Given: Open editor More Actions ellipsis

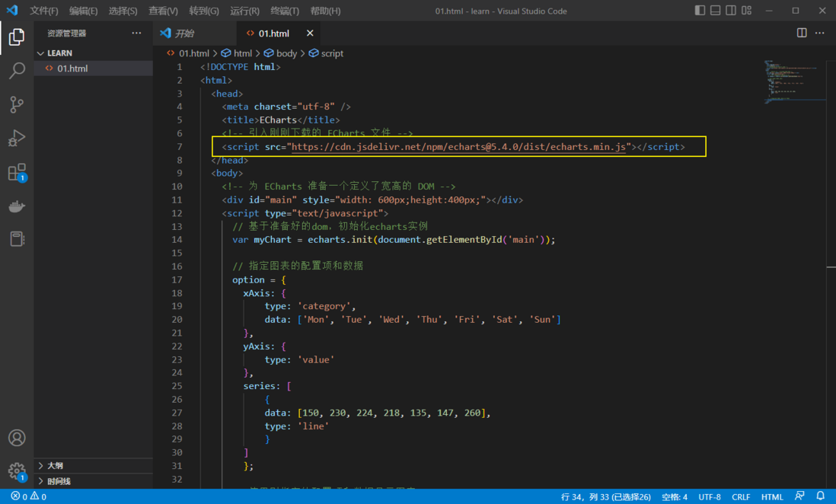Looking at the screenshot, I should click(819, 33).
